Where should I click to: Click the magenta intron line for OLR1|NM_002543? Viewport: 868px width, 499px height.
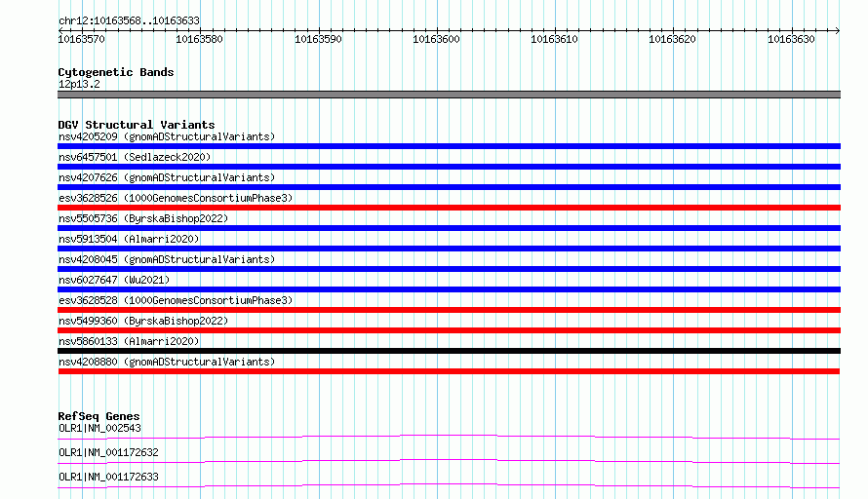tap(449, 437)
